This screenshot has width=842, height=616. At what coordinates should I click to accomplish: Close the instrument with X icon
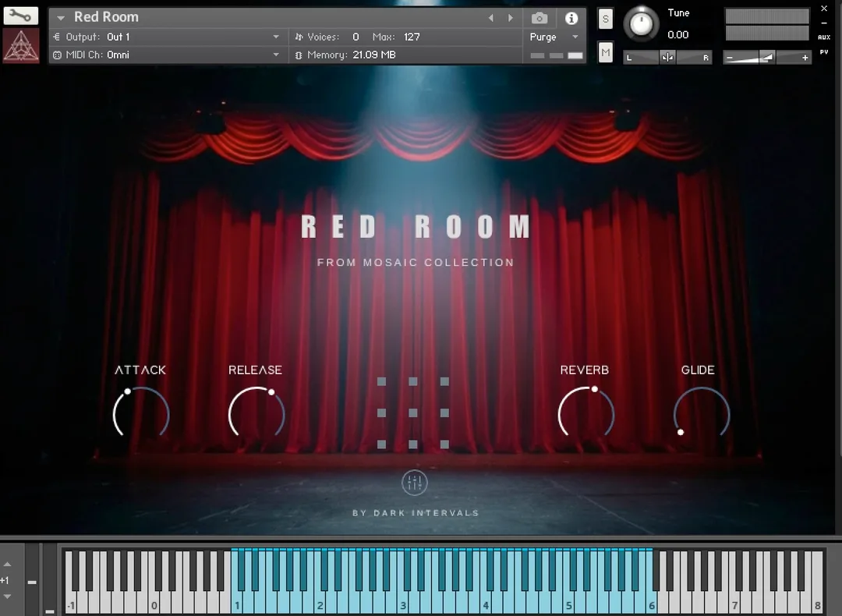tap(824, 9)
